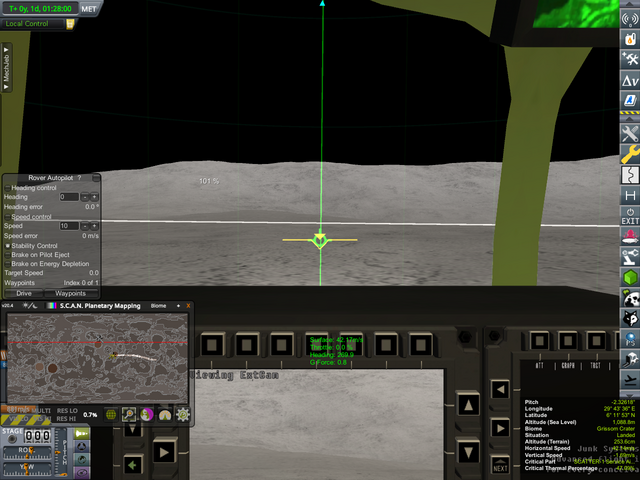Click the cockpit large down arrow button
The width and height of the screenshot is (640, 480).
click(468, 452)
